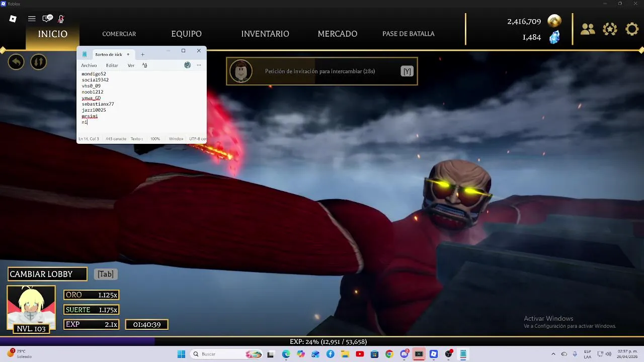This screenshot has width=644, height=362.
Task: Click the ORO 1.125x boost
Action: tap(91, 295)
